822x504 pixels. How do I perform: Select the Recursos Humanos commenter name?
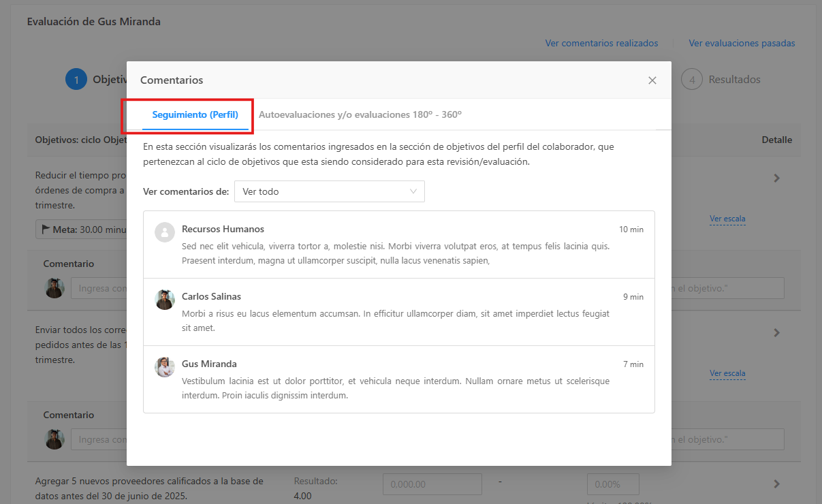[x=223, y=229]
